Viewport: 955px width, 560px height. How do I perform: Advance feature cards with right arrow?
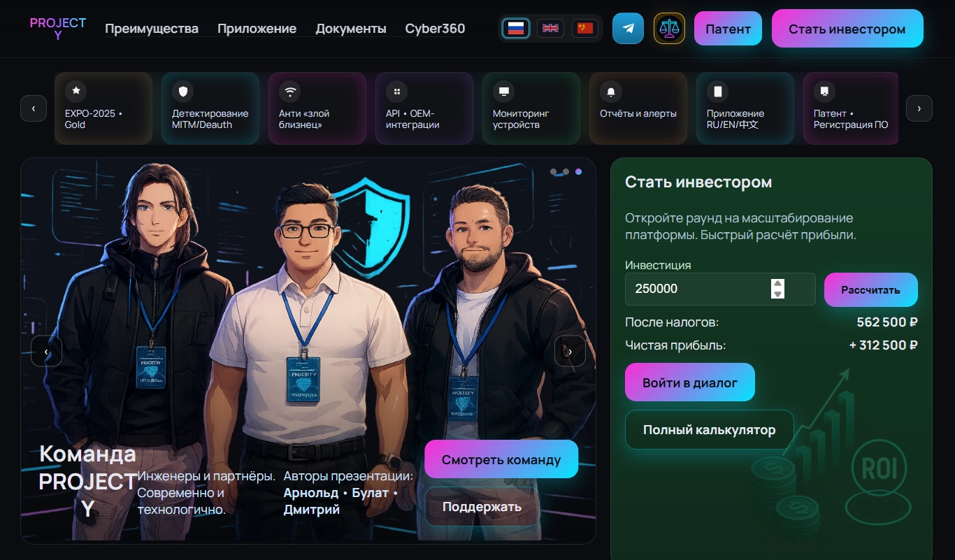tap(919, 108)
